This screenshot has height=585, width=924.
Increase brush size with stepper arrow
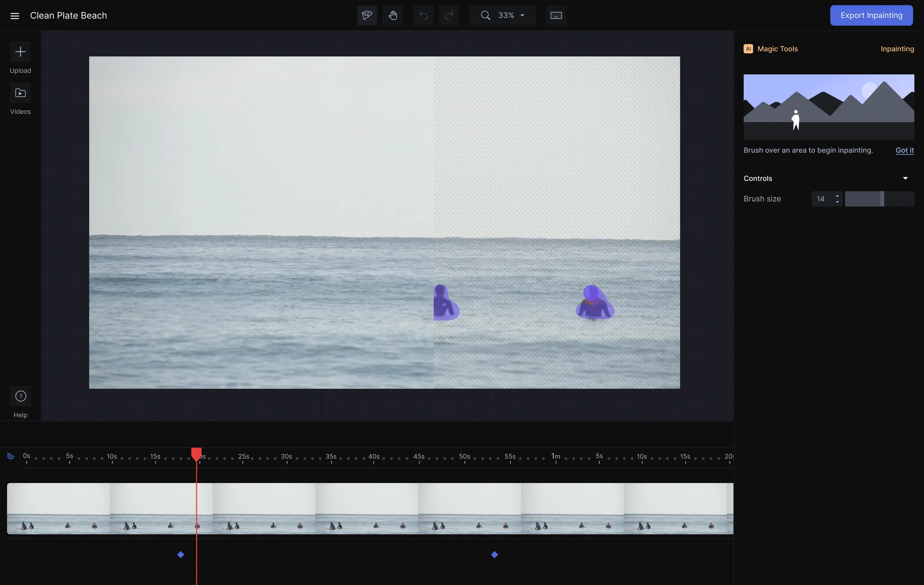pyautogui.click(x=837, y=196)
